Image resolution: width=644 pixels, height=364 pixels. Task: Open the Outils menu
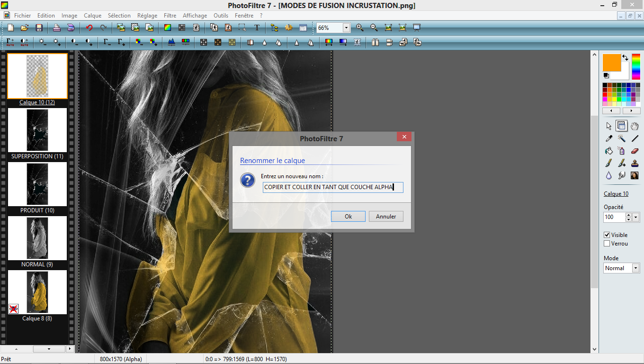(221, 16)
